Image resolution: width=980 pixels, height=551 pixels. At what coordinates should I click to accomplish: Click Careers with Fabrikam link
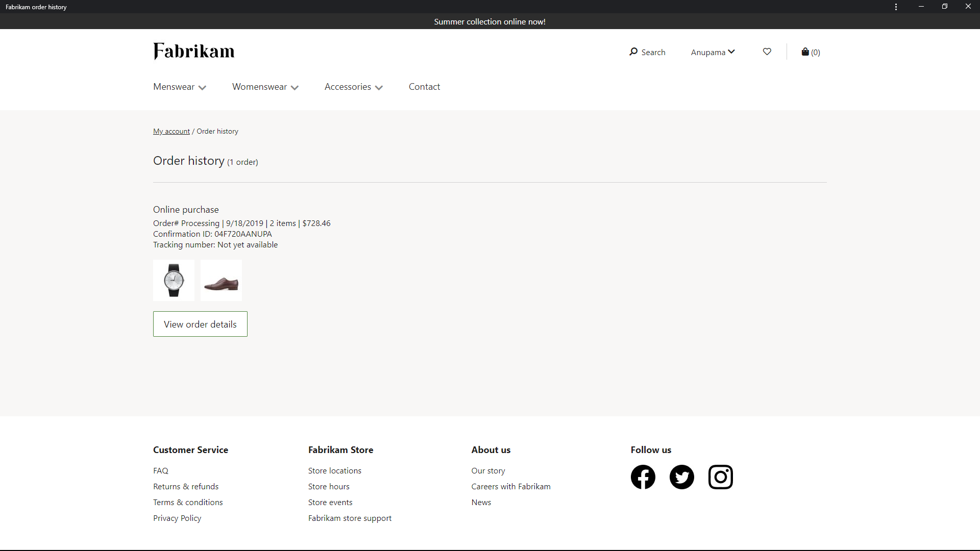click(x=511, y=486)
